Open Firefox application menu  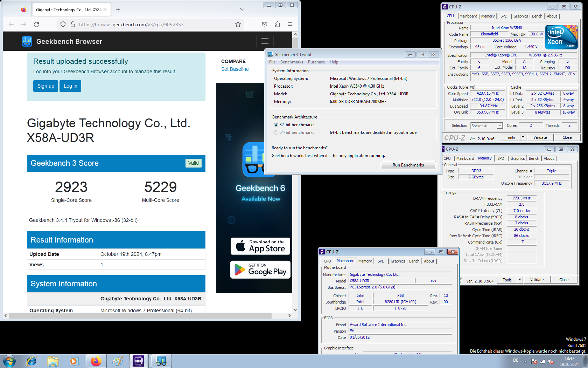coord(290,24)
